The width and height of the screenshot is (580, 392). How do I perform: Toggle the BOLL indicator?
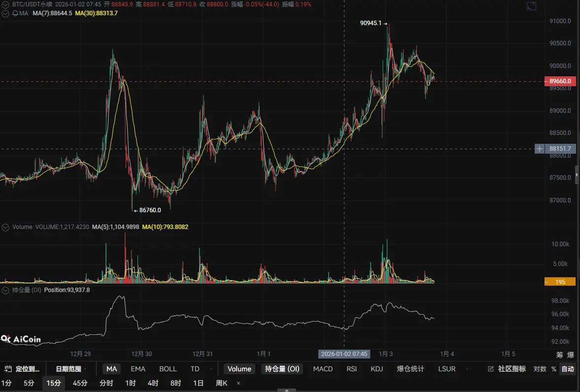click(168, 369)
